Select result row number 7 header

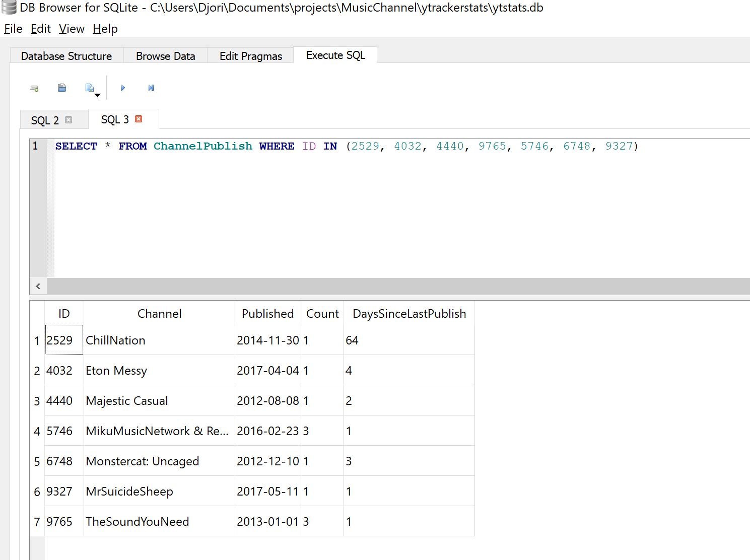37,522
